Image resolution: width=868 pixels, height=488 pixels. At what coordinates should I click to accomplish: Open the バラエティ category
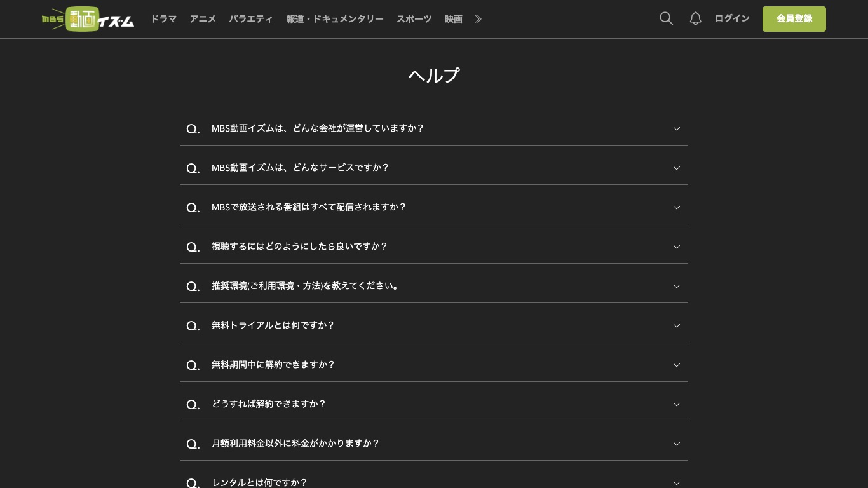[251, 19]
